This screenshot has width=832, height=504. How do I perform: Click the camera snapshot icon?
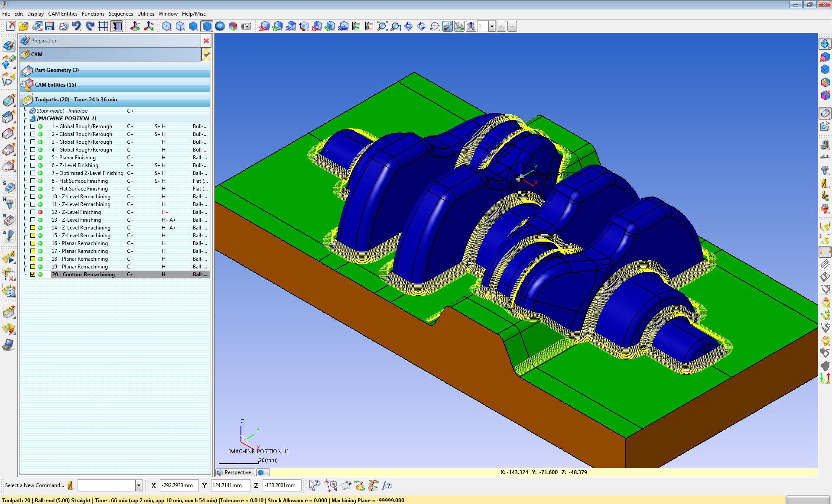[246, 26]
